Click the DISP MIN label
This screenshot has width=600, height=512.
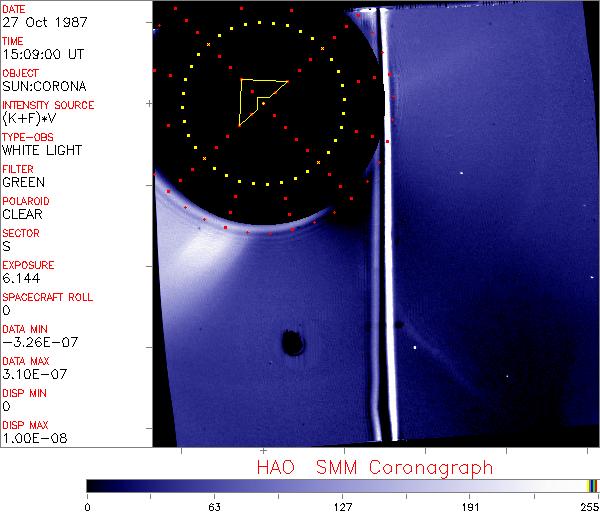(x=24, y=393)
